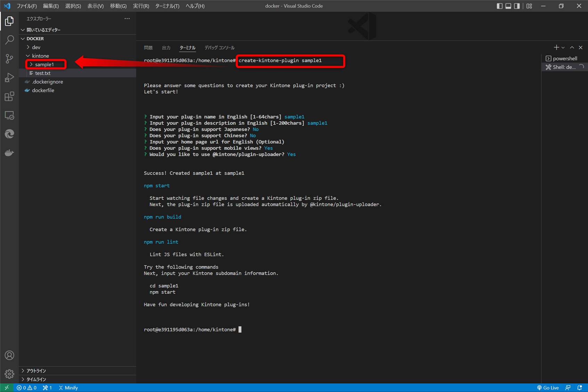This screenshot has width=588, height=392.
Task: Open the Edit menu (編集)
Action: (51, 6)
